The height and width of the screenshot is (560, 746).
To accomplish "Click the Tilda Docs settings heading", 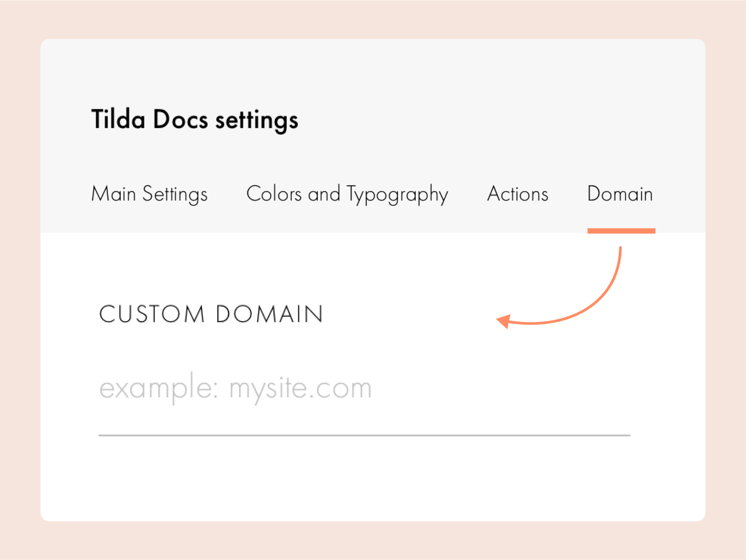I will click(194, 119).
